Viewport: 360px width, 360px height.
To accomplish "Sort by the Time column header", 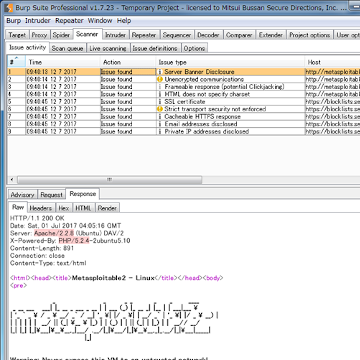I will coord(63,62).
